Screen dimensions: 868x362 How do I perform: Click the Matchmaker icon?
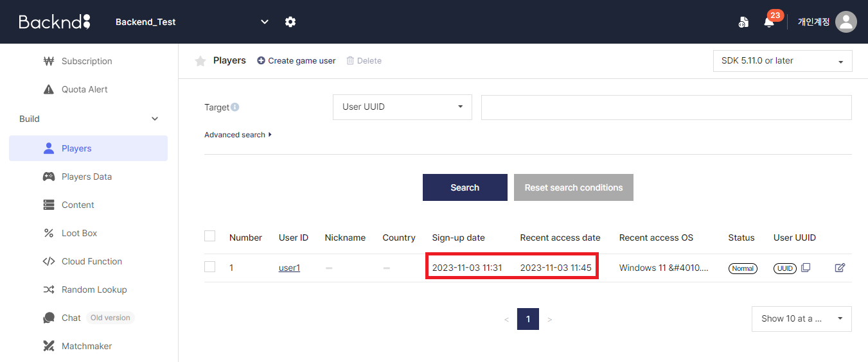click(49, 346)
